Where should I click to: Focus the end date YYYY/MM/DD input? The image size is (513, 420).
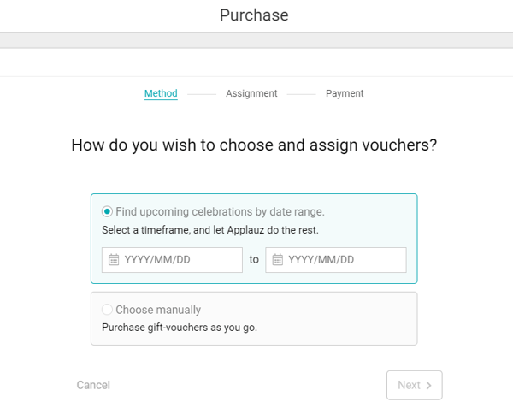click(x=344, y=260)
